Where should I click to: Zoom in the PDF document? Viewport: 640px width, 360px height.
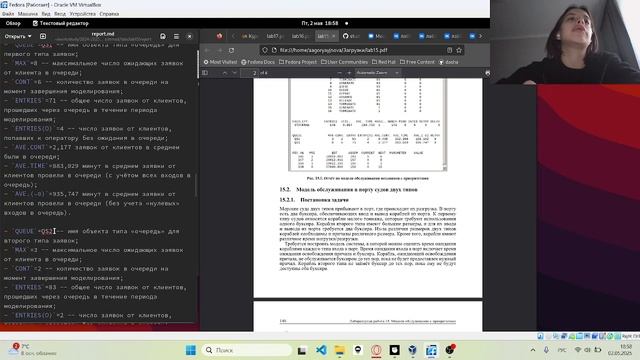click(x=349, y=73)
